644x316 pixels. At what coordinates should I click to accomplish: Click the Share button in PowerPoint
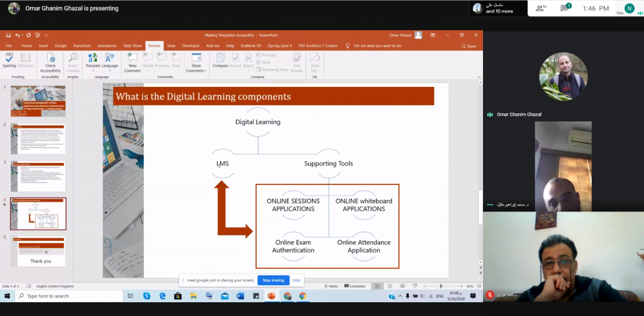pyautogui.click(x=469, y=46)
